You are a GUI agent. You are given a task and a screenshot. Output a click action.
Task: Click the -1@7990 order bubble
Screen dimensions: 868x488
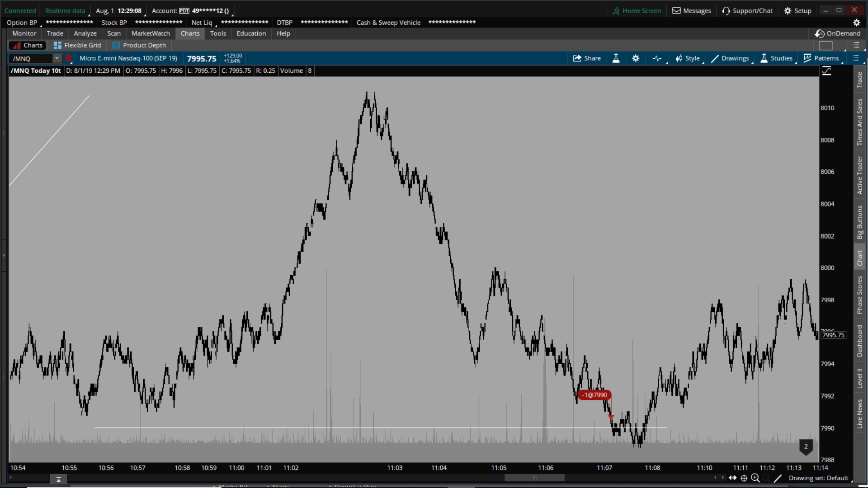coord(594,395)
